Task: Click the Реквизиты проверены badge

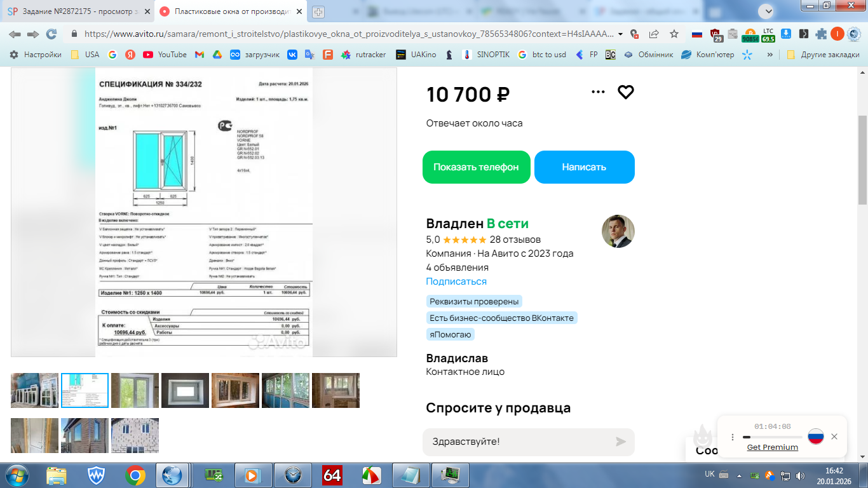Action: [474, 302]
